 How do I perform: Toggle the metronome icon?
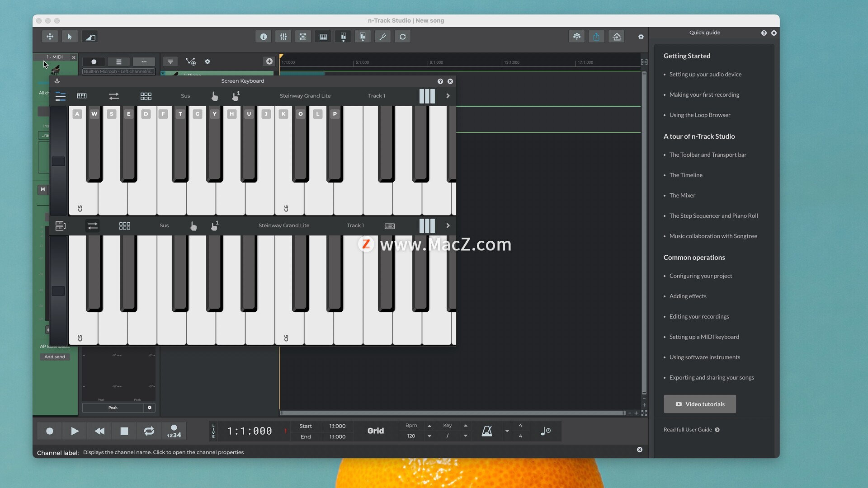(x=487, y=431)
